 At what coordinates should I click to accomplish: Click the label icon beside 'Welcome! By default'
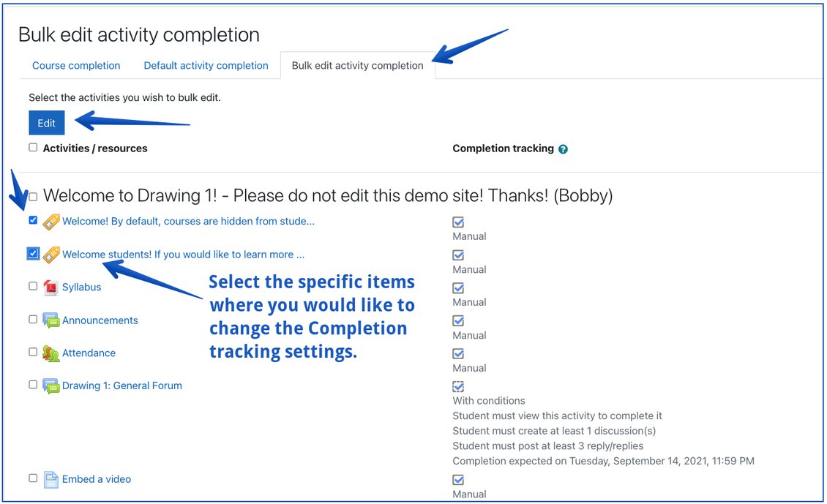click(x=50, y=220)
